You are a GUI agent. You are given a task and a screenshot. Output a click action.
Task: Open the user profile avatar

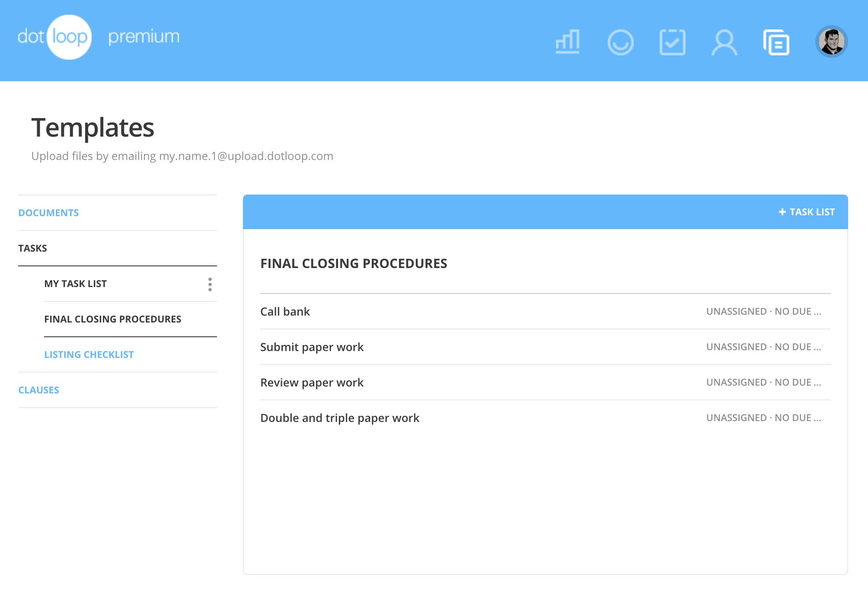831,42
